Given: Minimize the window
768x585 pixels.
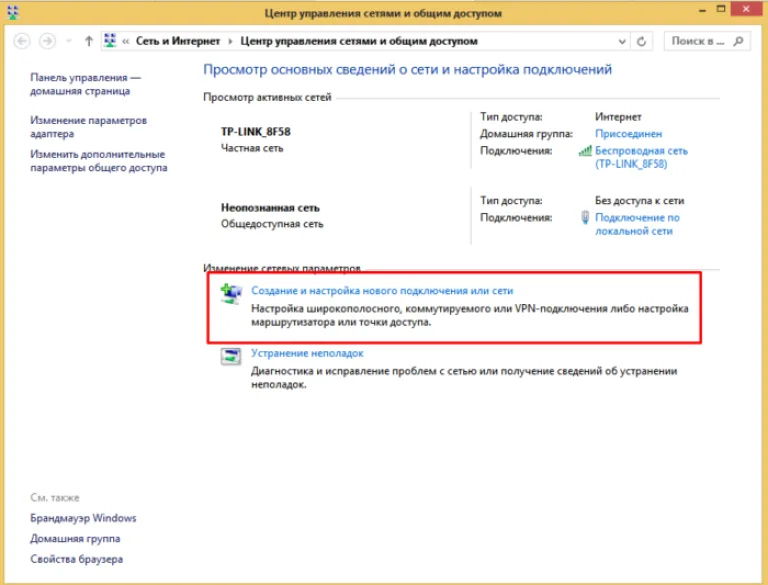Looking at the screenshot, I should click(x=702, y=10).
